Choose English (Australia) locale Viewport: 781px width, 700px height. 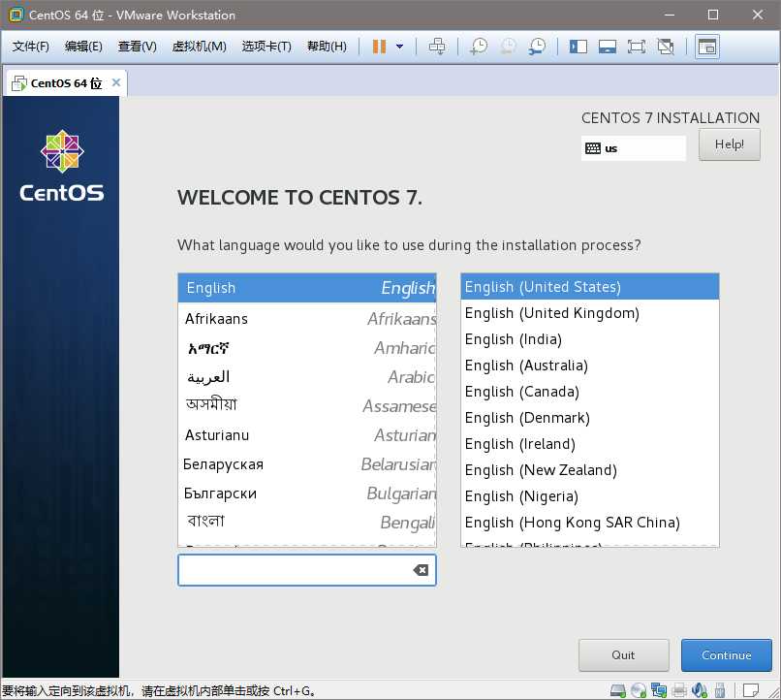[590, 366]
